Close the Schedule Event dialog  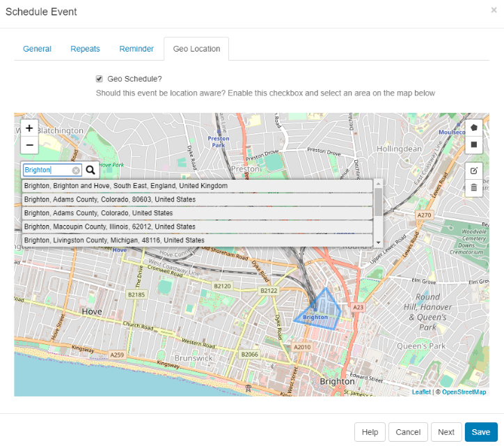pyautogui.click(x=494, y=10)
